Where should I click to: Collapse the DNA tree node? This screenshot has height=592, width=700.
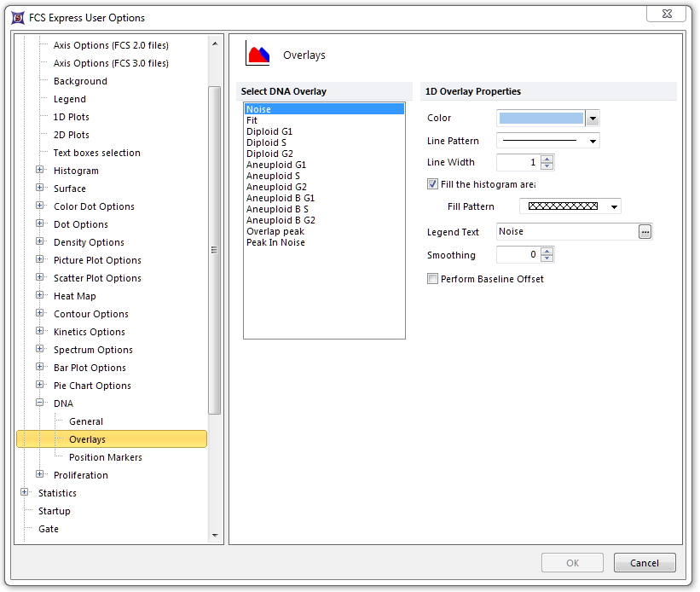click(x=40, y=403)
